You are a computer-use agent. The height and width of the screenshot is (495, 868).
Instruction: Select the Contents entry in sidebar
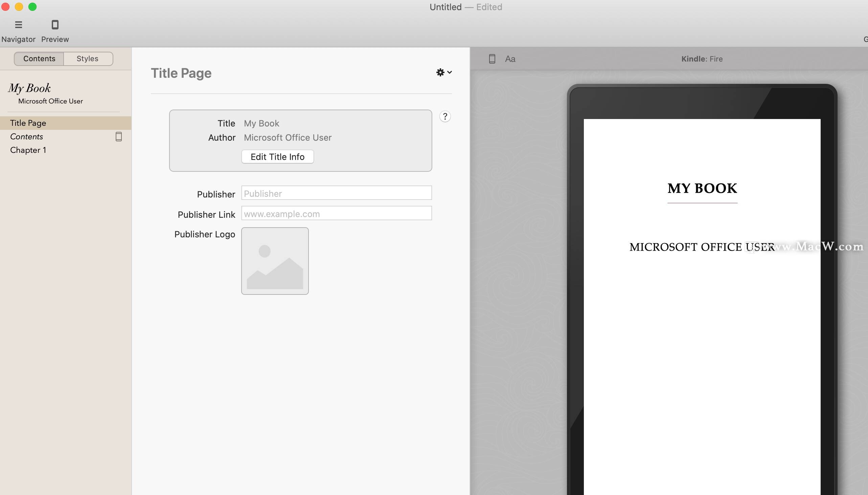26,136
